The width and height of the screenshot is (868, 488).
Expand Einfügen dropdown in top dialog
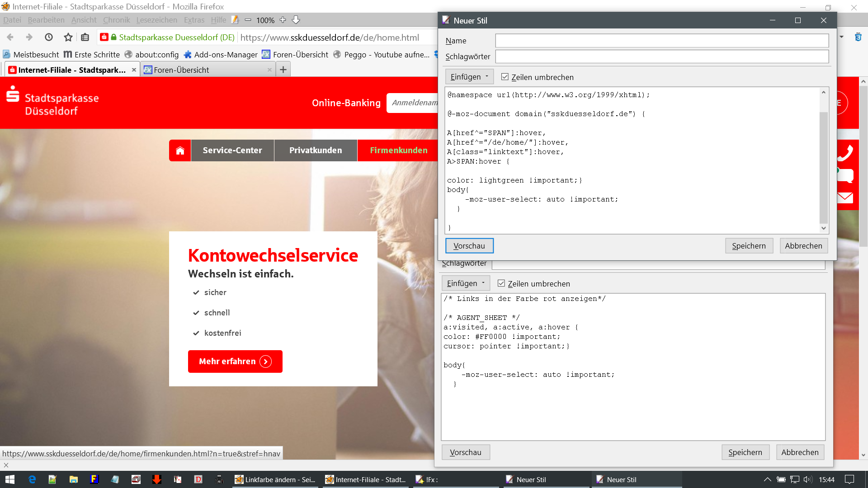click(469, 77)
